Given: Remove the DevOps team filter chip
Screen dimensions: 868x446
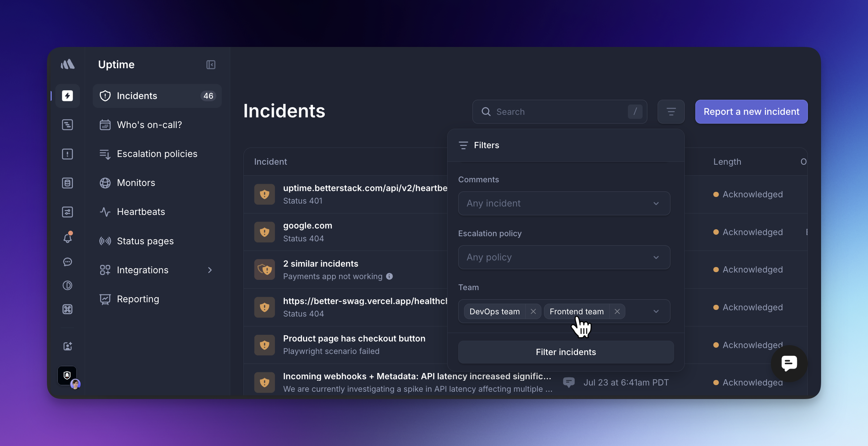Looking at the screenshot, I should (533, 311).
